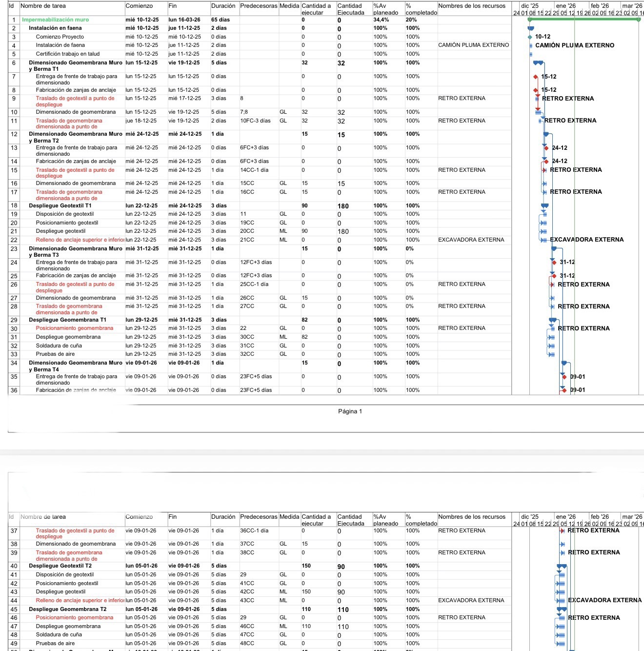Select 'CAMIÓN PLUMA EXTERNO' in the resources column
The height and width of the screenshot is (651, 644).
pos(473,45)
